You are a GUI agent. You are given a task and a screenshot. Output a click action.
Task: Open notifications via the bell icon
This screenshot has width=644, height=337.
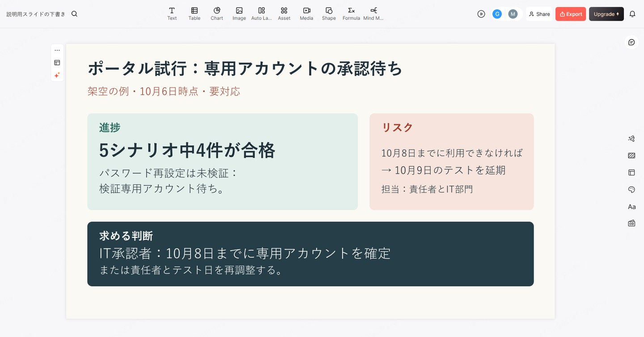(x=632, y=14)
